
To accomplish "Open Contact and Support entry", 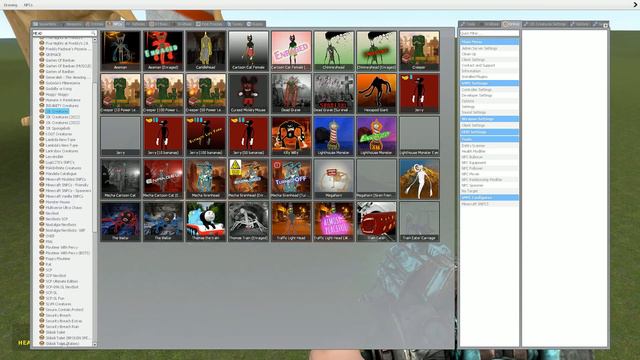I will (x=489, y=65).
